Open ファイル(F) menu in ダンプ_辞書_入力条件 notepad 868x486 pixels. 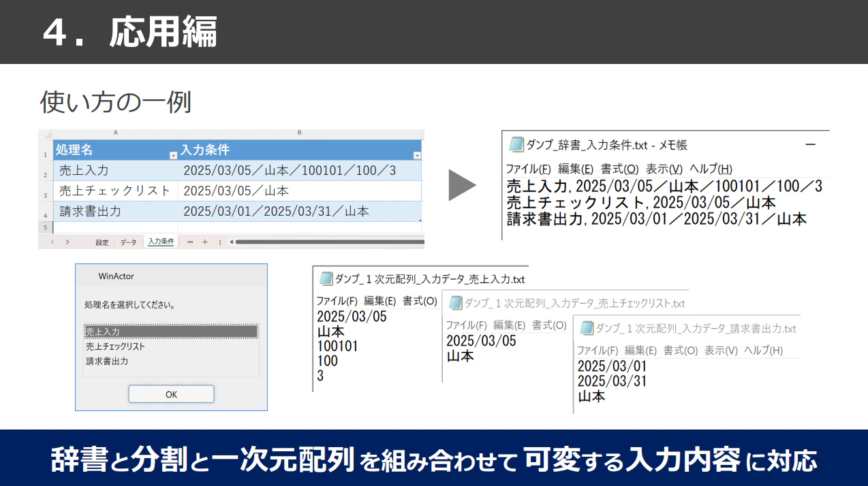[528, 169]
